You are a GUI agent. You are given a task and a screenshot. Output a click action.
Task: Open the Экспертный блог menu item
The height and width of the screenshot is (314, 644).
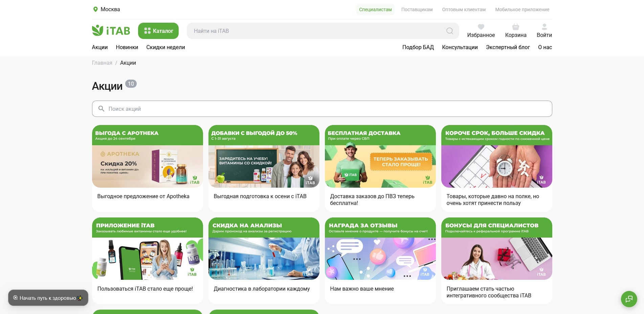(508, 47)
